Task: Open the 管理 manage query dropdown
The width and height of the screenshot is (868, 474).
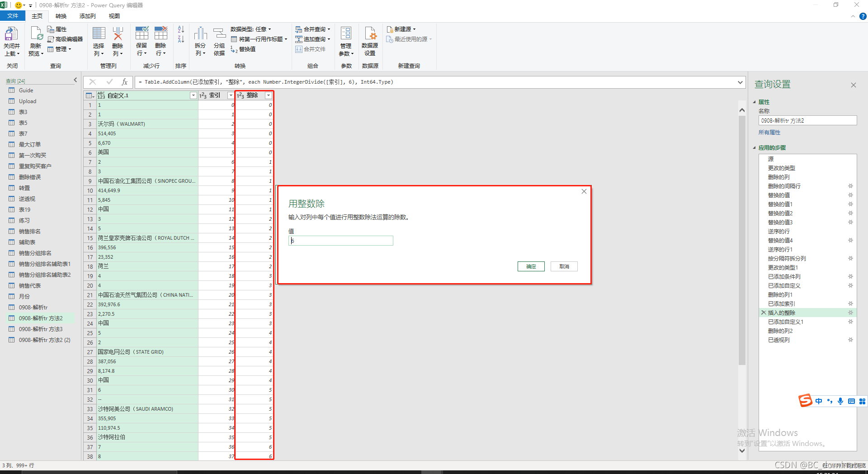Action: pyautogui.click(x=59, y=49)
